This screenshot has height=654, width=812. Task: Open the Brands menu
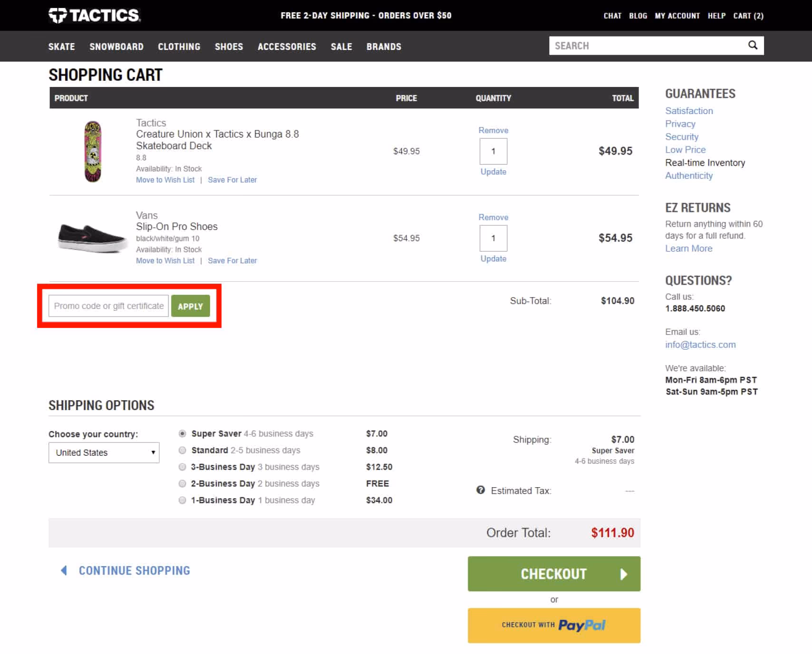tap(384, 47)
